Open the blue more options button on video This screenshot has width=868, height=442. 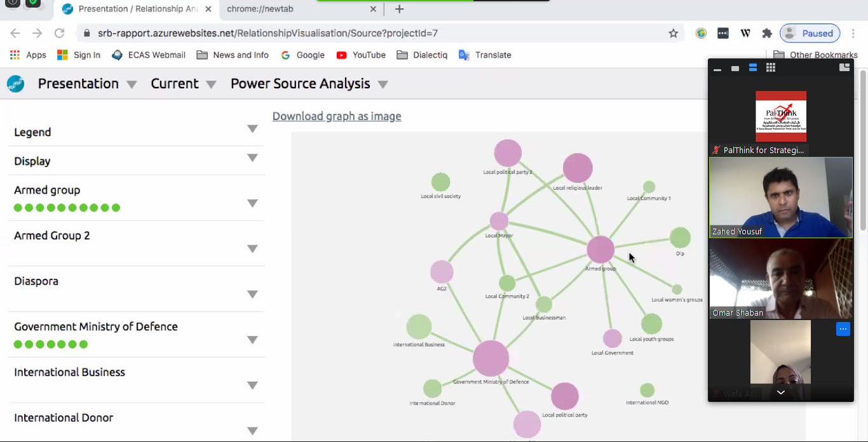(843, 329)
